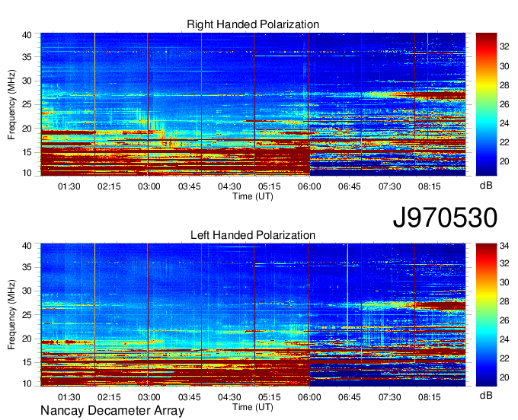Click the '03:00' time tick of the Right Handed plot
The width and height of the screenshot is (518, 420).
tap(149, 186)
